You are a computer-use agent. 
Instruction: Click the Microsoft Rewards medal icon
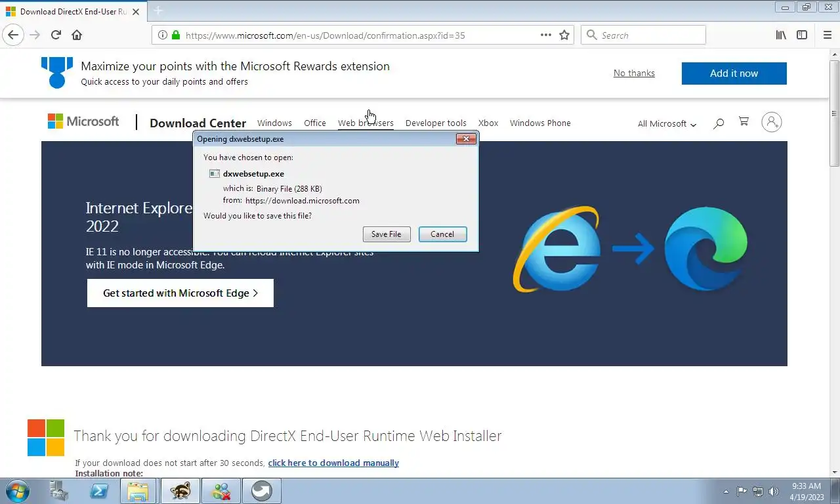click(56, 72)
